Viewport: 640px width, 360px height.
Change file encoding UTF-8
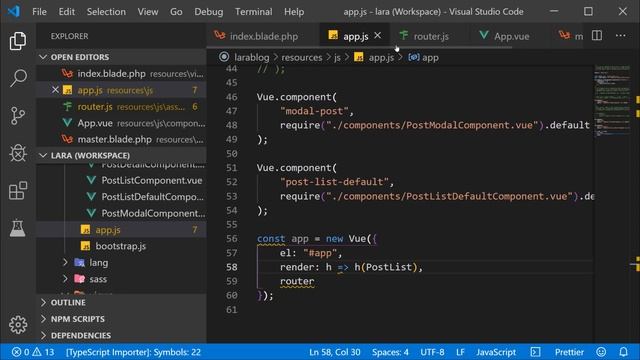point(432,352)
